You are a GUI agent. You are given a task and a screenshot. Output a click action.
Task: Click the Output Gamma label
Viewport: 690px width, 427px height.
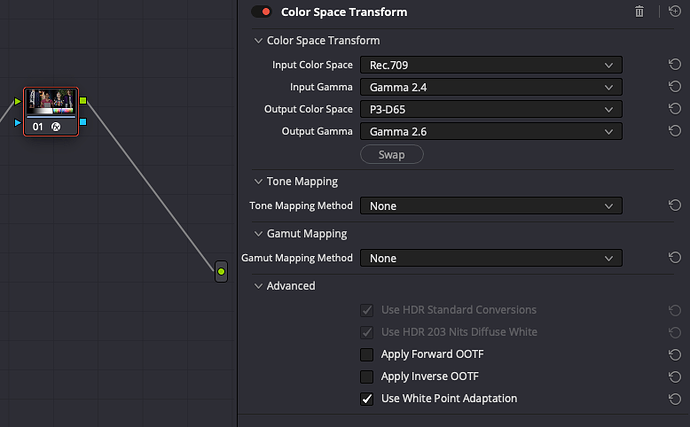click(317, 131)
